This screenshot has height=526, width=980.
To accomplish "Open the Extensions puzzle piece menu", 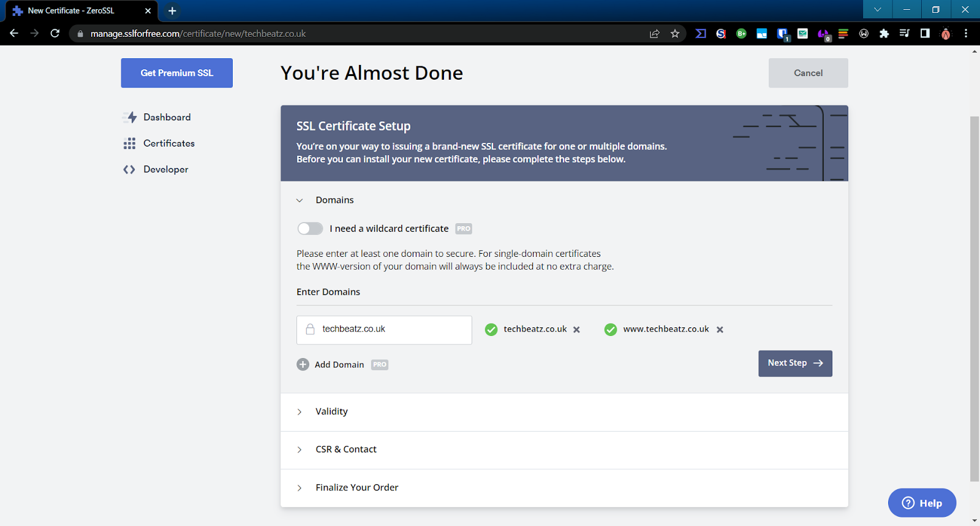I will click(x=884, y=34).
